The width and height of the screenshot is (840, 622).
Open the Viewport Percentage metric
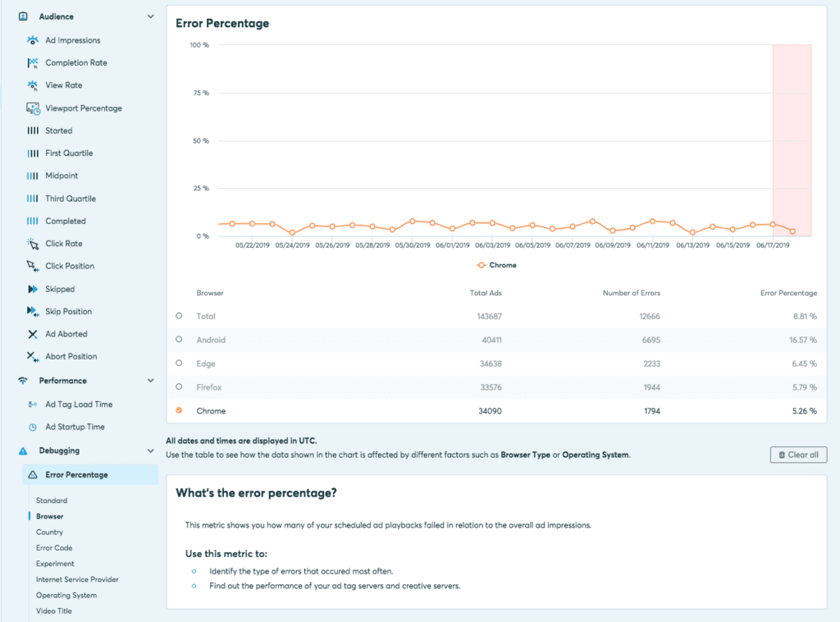click(84, 108)
